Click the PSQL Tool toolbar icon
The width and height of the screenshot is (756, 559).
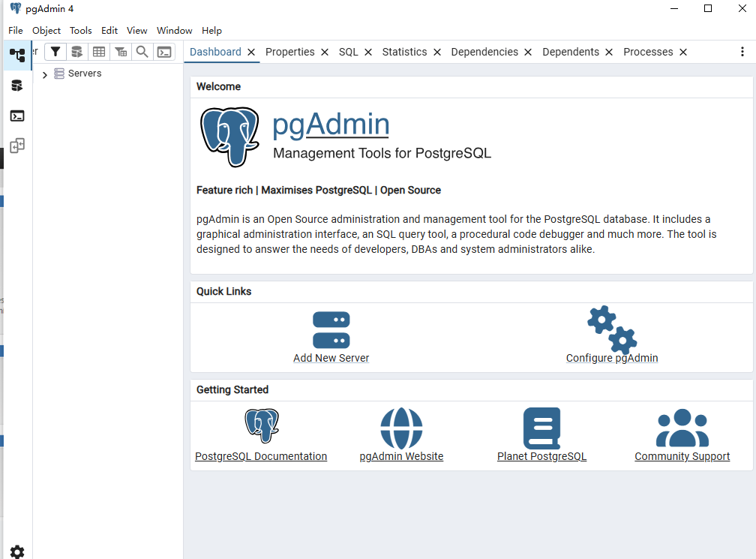tap(164, 52)
